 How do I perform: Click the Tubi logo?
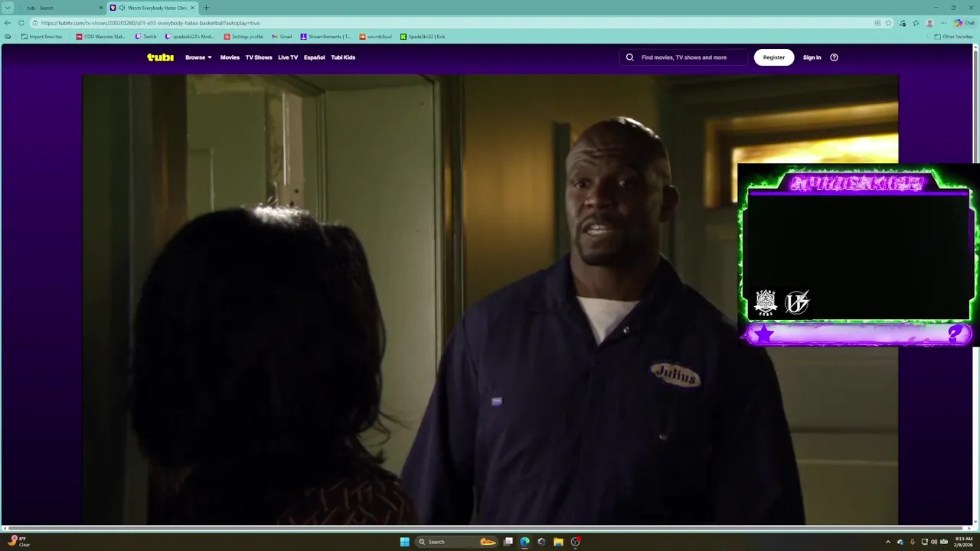pos(160,57)
